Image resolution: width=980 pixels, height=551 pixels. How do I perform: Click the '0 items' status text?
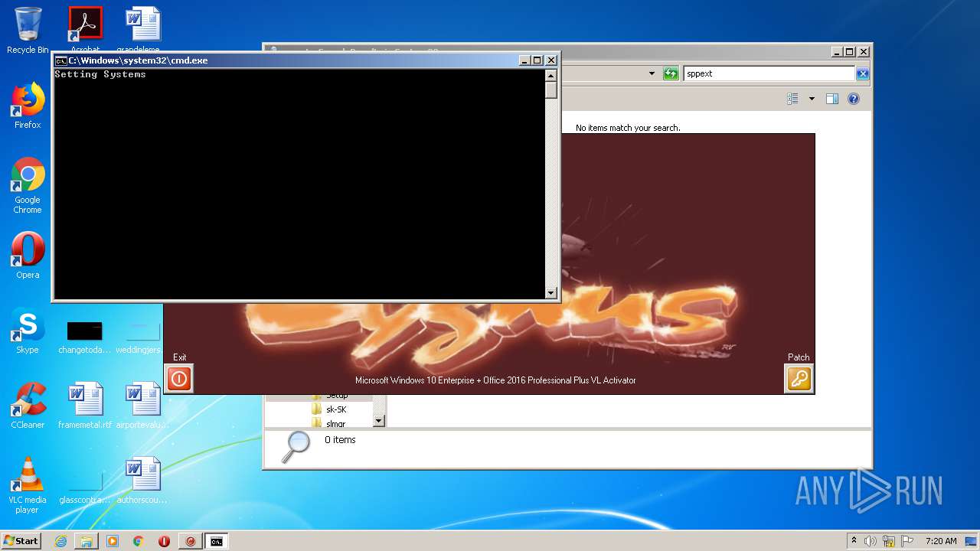340,440
